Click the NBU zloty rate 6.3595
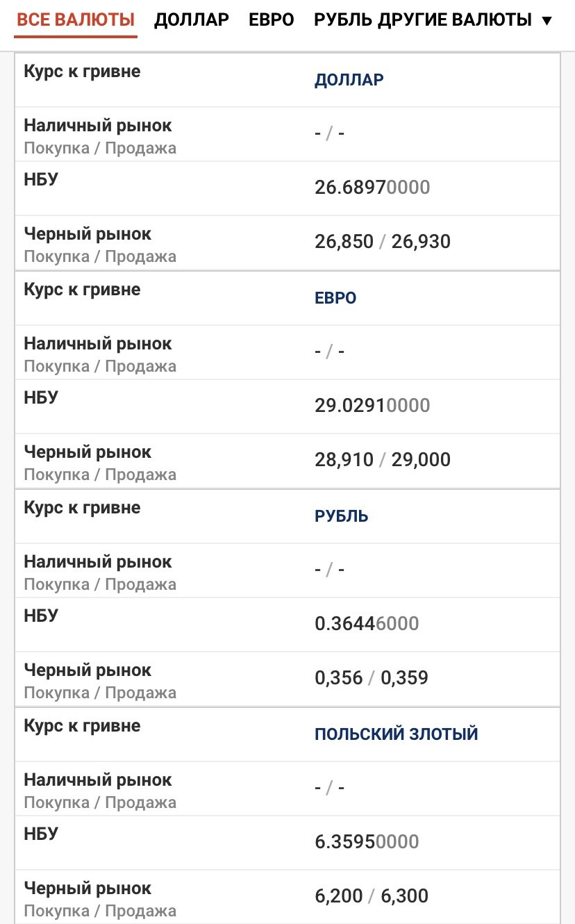 click(367, 842)
